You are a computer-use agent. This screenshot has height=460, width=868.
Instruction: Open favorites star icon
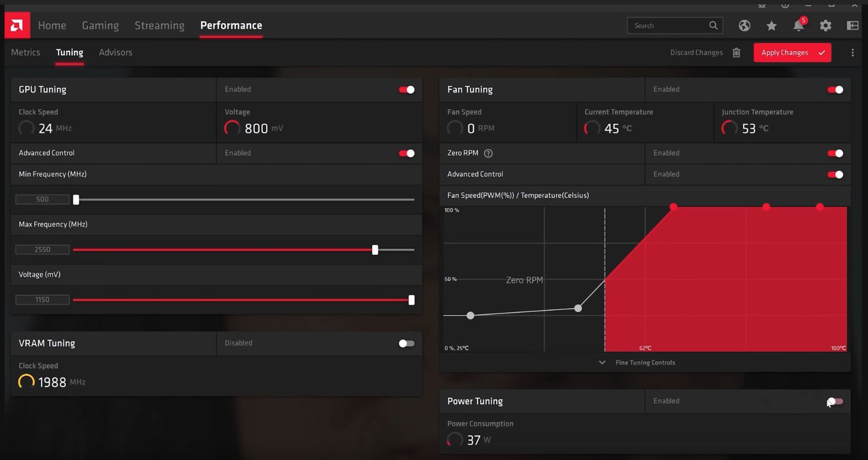771,25
